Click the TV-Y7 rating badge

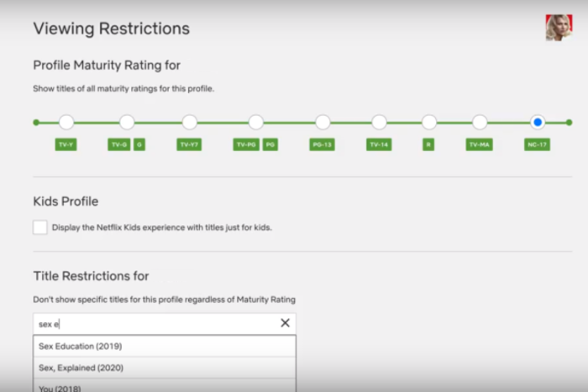point(189,144)
